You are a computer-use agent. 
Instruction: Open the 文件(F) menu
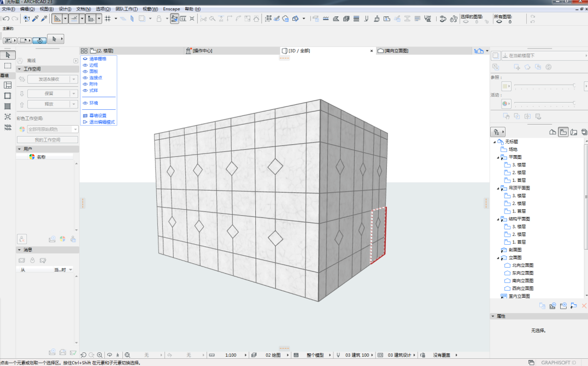[8, 9]
